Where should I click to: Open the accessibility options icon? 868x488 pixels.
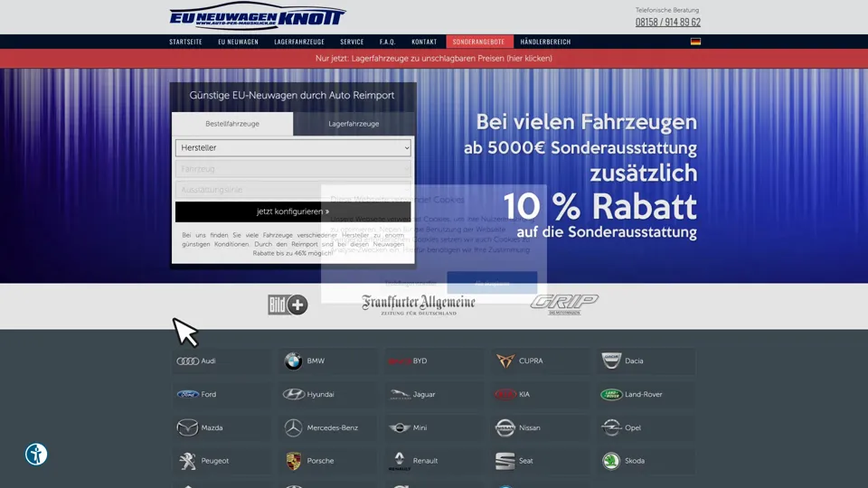coord(36,455)
